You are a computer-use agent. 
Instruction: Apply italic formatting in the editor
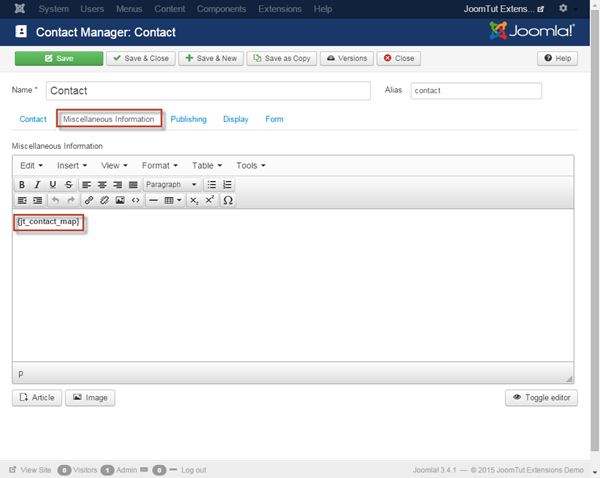tap(37, 185)
